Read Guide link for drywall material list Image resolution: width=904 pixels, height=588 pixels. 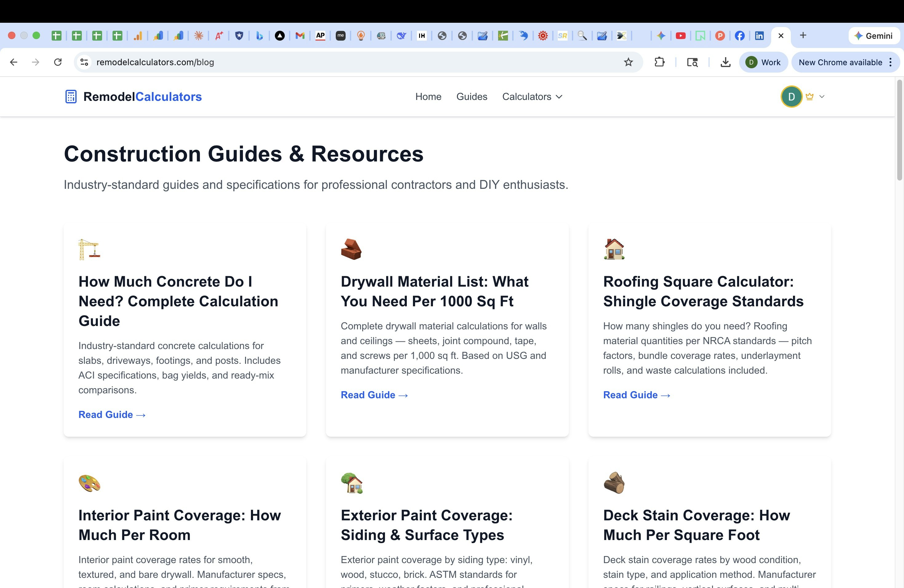coord(374,395)
